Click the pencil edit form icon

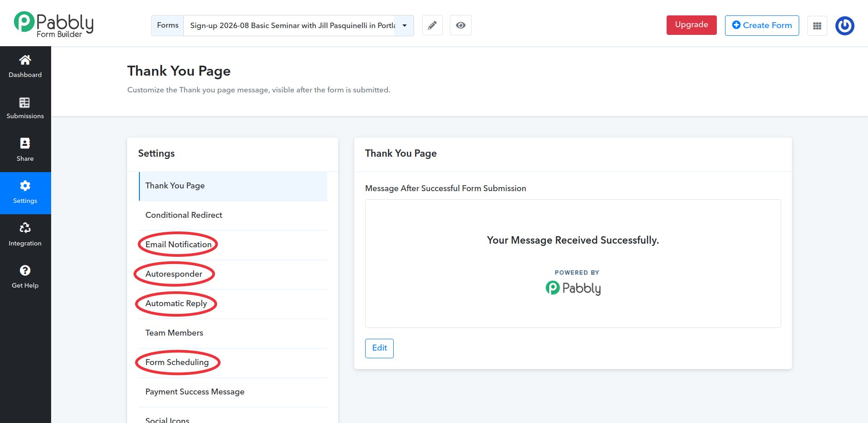(432, 25)
